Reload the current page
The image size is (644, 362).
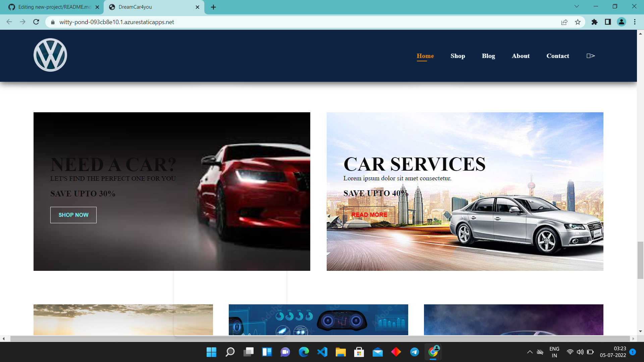pyautogui.click(x=36, y=22)
